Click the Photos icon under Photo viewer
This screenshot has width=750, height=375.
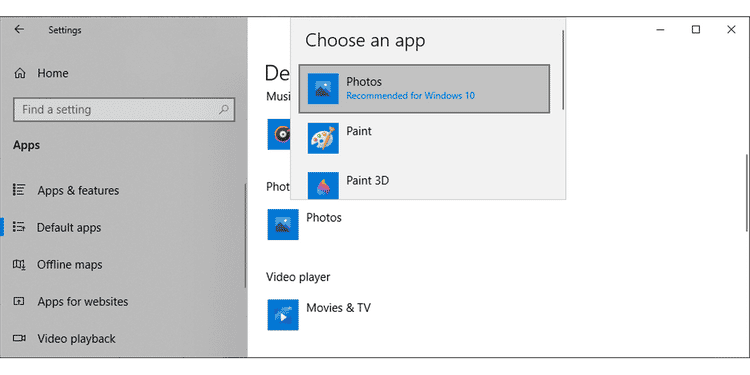283,224
